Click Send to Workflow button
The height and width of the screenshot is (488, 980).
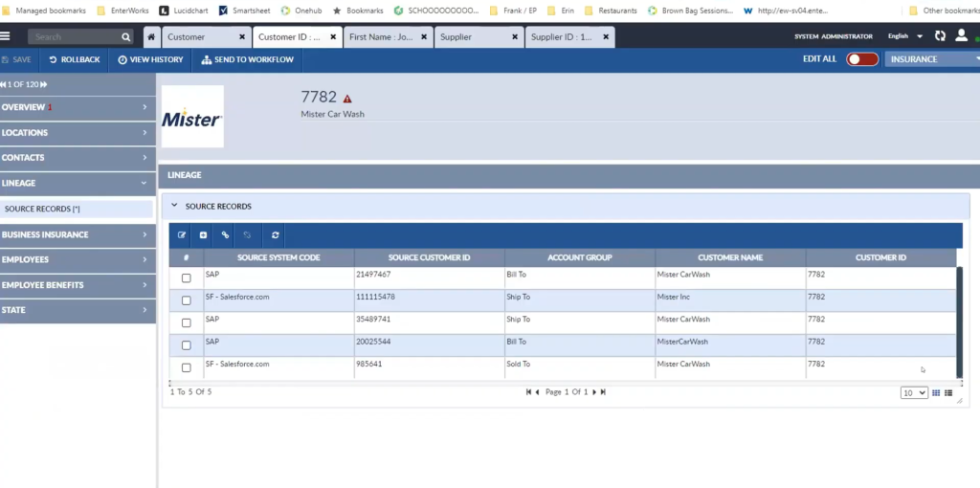(248, 60)
